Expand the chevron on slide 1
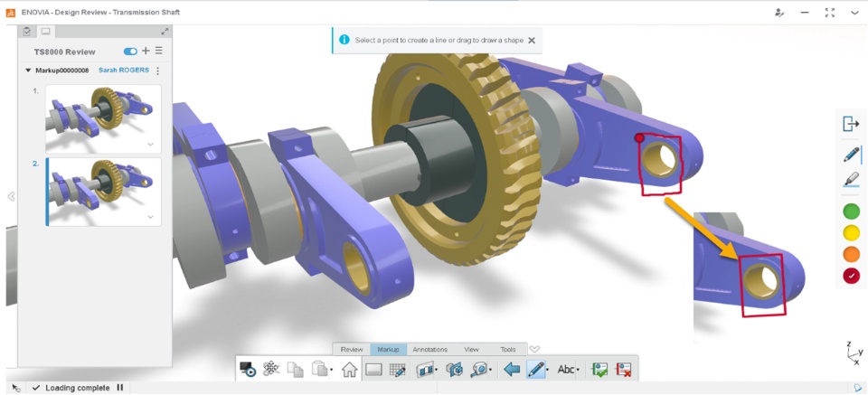 point(151,145)
